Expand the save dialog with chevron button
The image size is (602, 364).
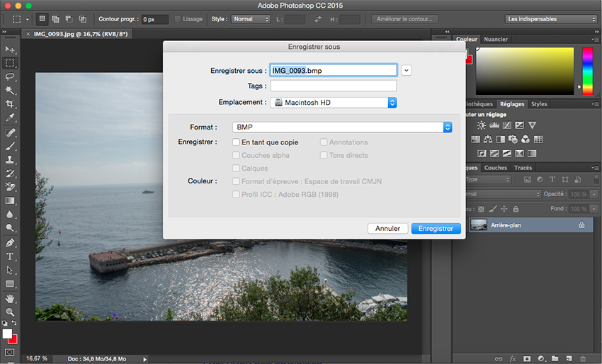click(406, 70)
